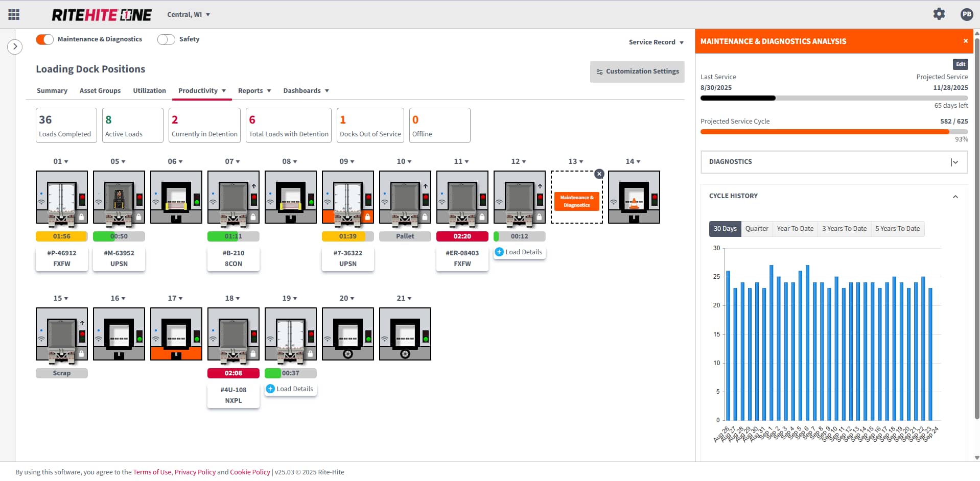Click the PB user profile avatar
This screenshot has height=481, width=980.
pos(966,14)
